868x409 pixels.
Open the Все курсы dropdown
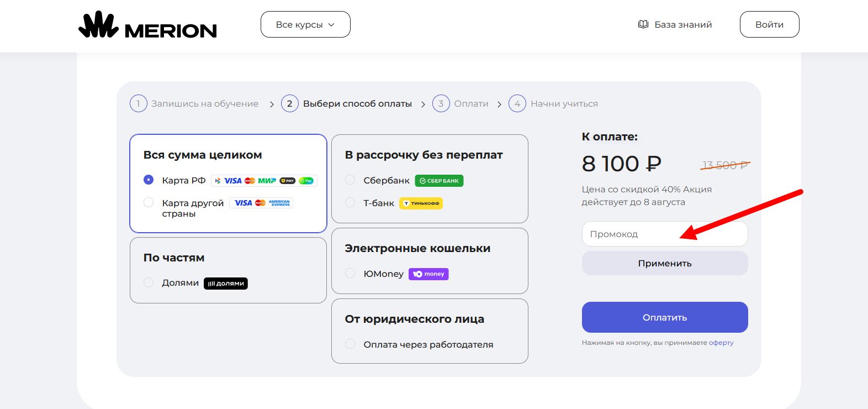pyautogui.click(x=305, y=24)
